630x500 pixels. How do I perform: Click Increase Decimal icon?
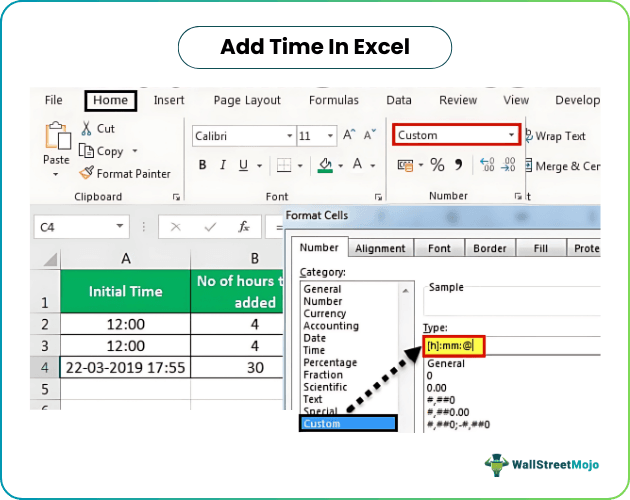(487, 165)
